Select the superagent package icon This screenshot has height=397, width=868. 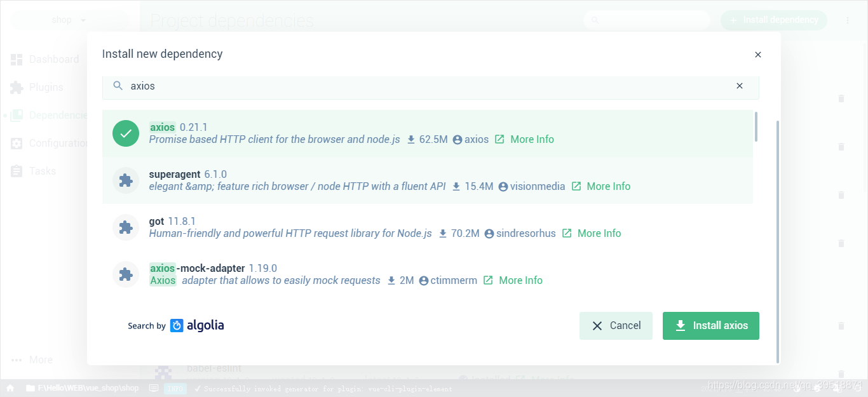(x=126, y=180)
